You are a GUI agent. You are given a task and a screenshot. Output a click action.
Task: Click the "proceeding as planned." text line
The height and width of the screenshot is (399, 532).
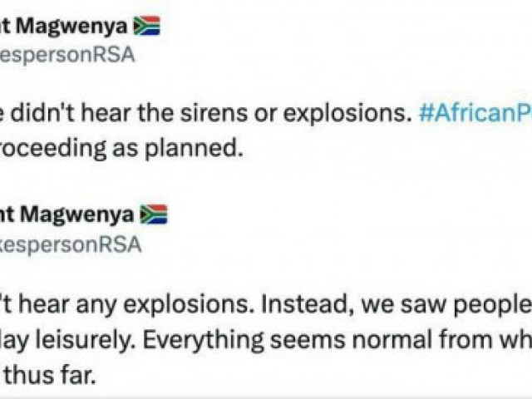[x=121, y=149]
